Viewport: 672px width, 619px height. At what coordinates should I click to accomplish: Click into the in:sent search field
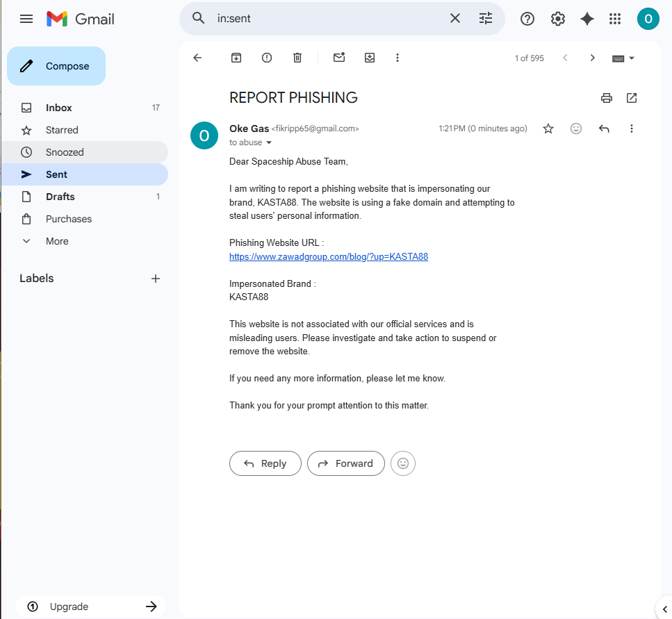[328, 19]
